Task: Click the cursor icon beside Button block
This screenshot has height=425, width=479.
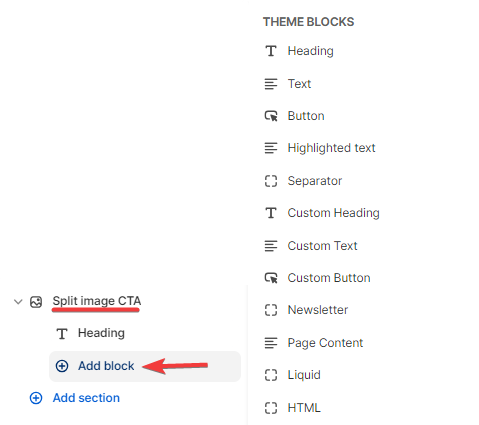Action: (271, 116)
